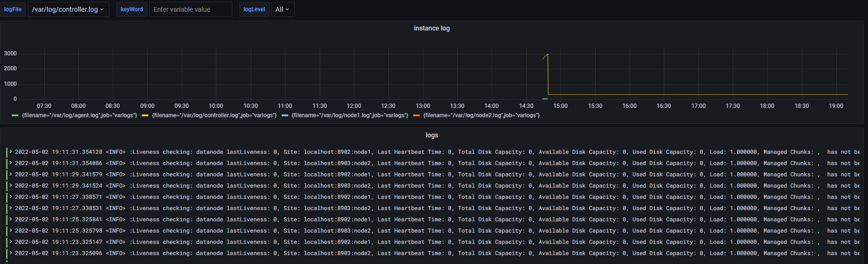
Task: Open the logs panel title menu
Action: point(431,135)
